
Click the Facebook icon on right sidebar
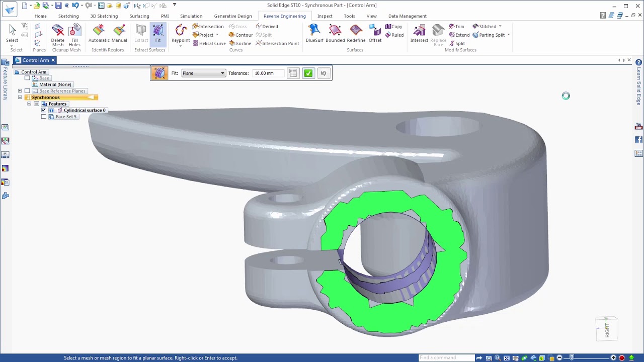tap(639, 140)
